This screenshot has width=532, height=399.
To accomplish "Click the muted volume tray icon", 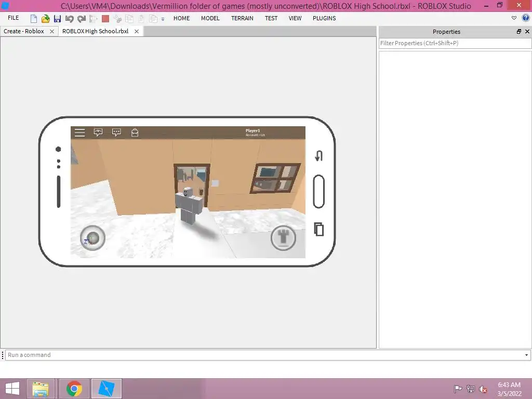I will click(x=483, y=389).
